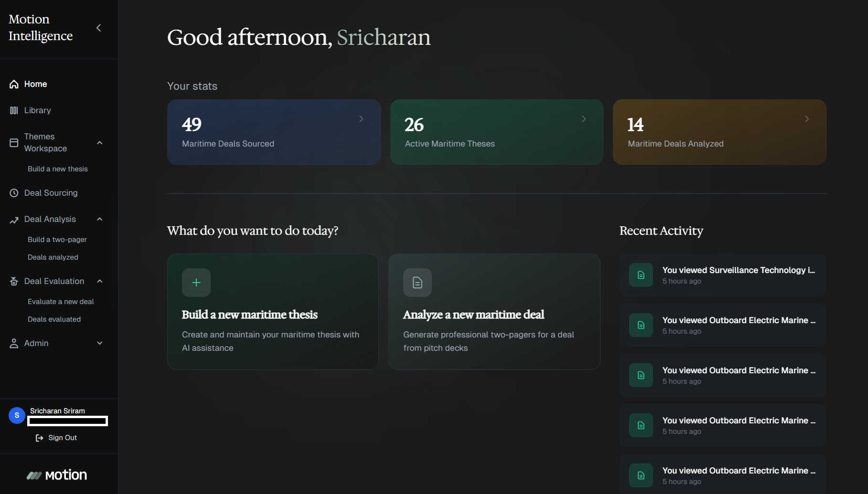The width and height of the screenshot is (868, 494).
Task: Click the Sign Out button
Action: point(56,438)
